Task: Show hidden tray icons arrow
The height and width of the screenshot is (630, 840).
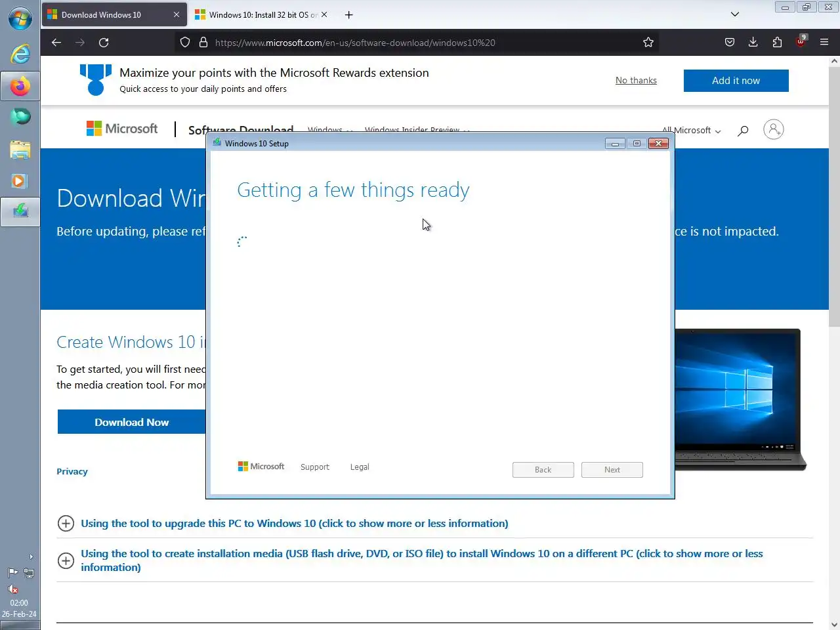Action: 31,556
